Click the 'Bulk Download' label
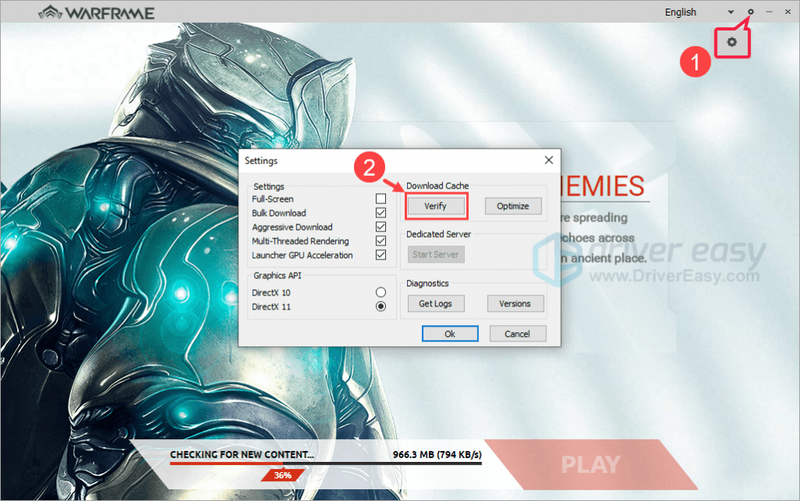The height and width of the screenshot is (501, 800). coord(279,213)
